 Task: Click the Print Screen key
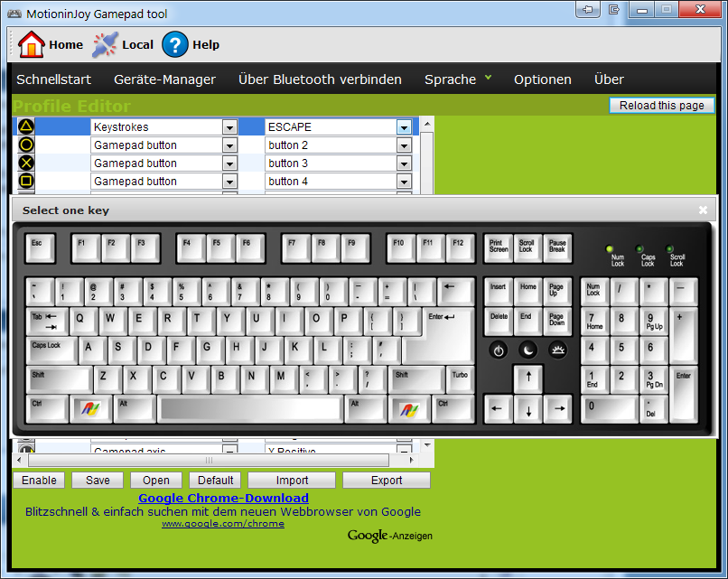(x=499, y=247)
